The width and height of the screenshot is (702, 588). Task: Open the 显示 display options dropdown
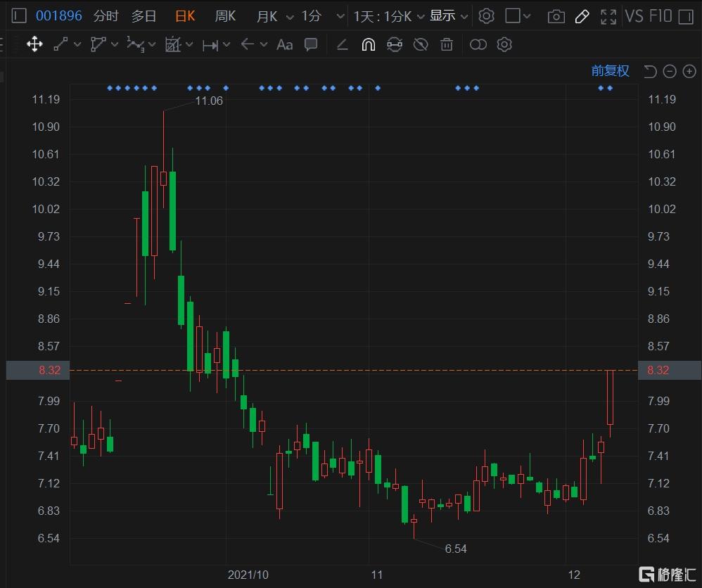(x=449, y=16)
